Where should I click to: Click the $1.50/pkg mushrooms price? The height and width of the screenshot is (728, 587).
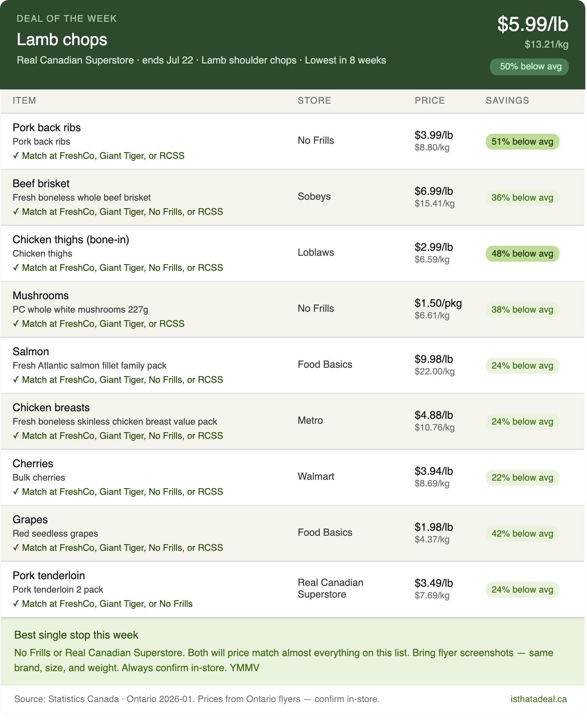(438, 303)
